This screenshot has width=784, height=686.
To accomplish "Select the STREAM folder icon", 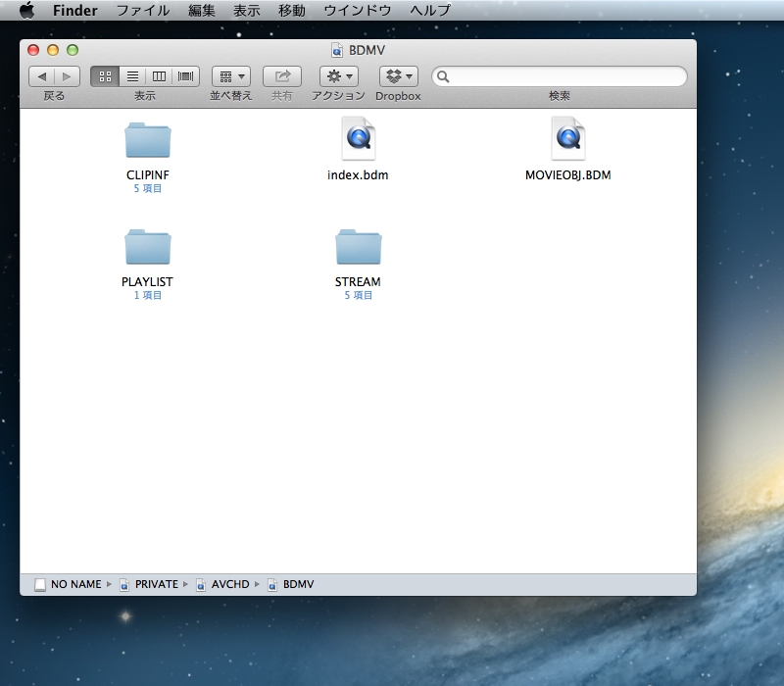I will (x=358, y=247).
